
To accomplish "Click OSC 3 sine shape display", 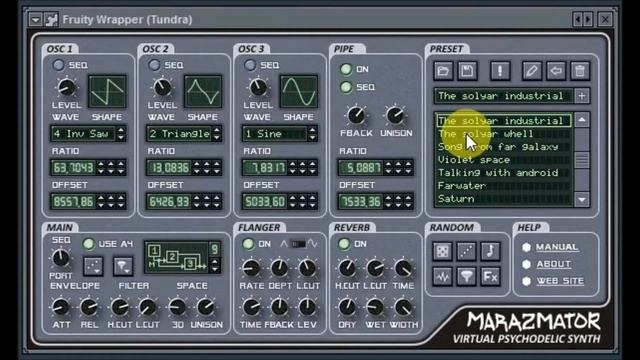I will pos(299,92).
